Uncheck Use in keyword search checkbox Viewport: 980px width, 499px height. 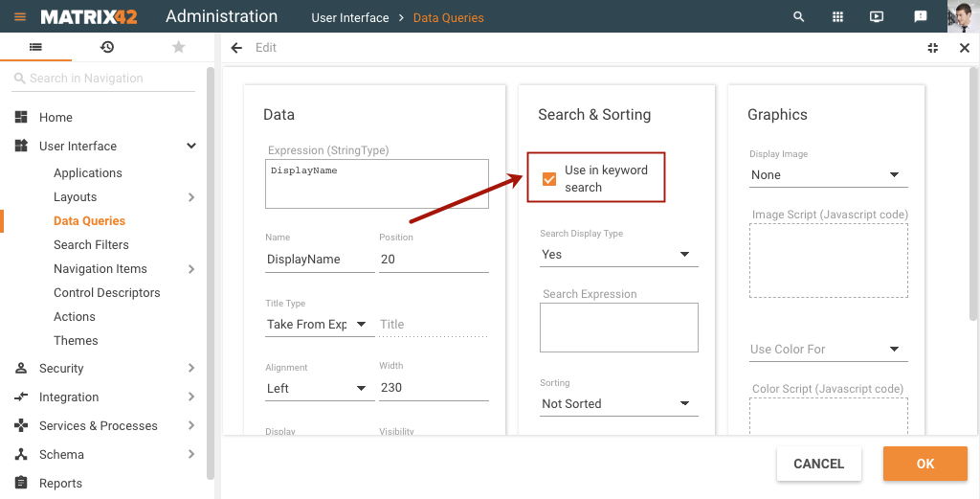point(548,179)
